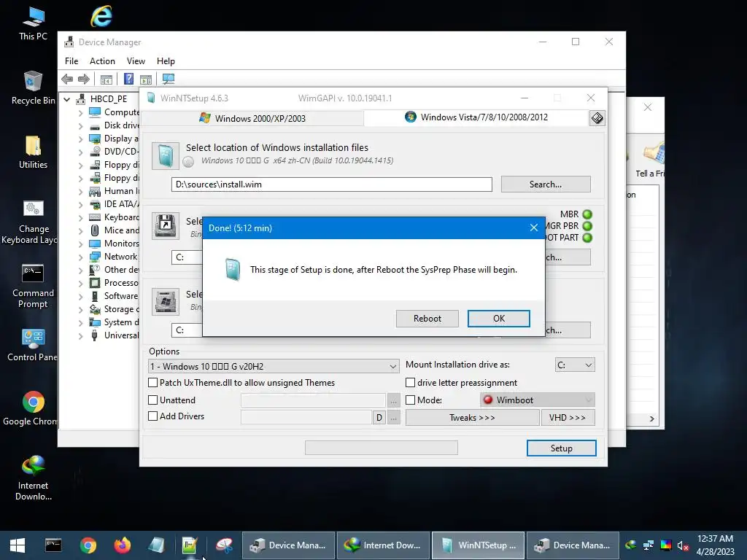The width and height of the screenshot is (747, 560).
Task: Expand the Processors node
Action: pyautogui.click(x=80, y=284)
